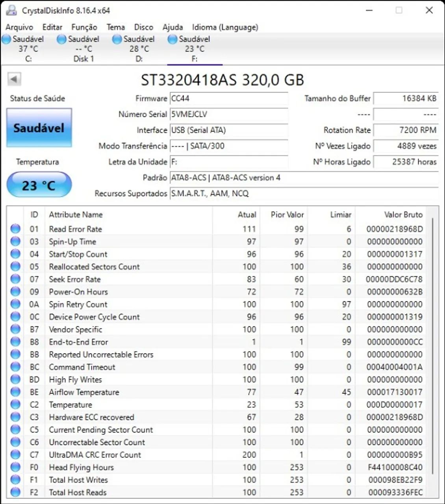Viewport: 445px width, 504px height.
Task: Open the Disco menu
Action: pos(144,27)
